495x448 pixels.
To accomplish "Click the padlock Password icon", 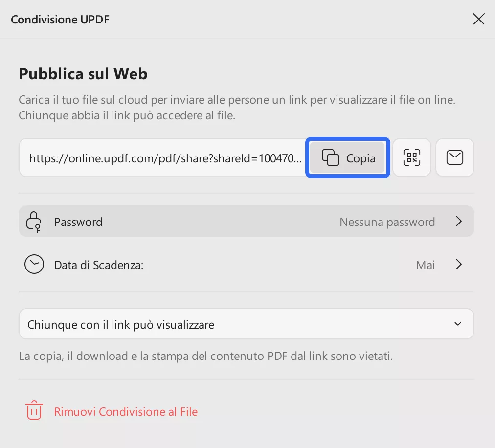I will tap(34, 222).
